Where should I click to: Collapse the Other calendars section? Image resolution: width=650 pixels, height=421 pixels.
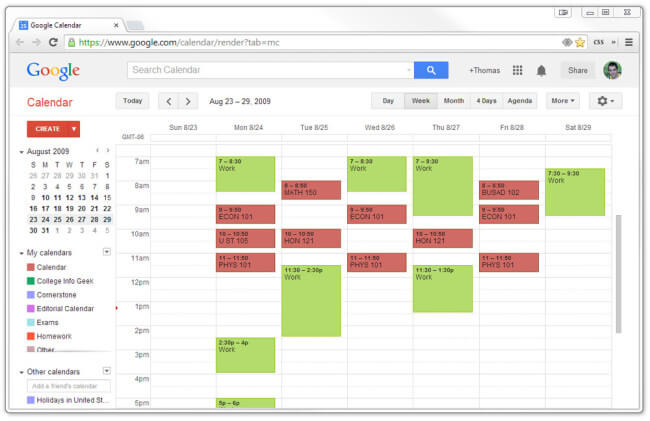click(x=22, y=372)
